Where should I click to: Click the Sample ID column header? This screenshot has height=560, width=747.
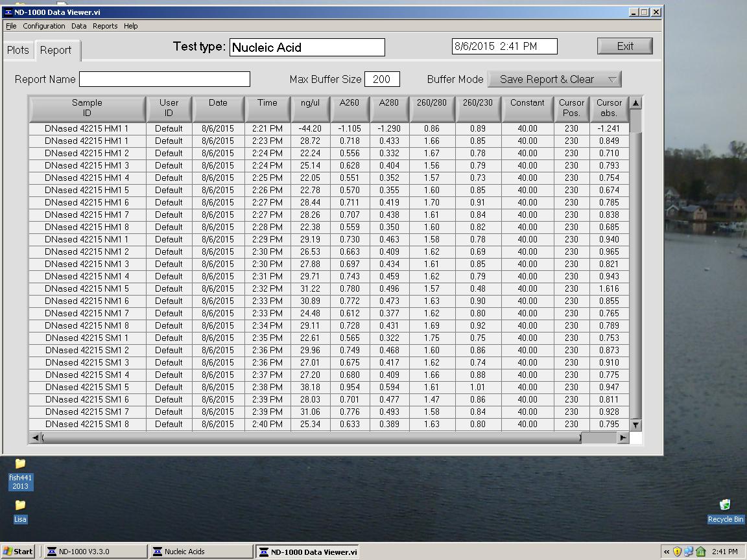tap(87, 108)
